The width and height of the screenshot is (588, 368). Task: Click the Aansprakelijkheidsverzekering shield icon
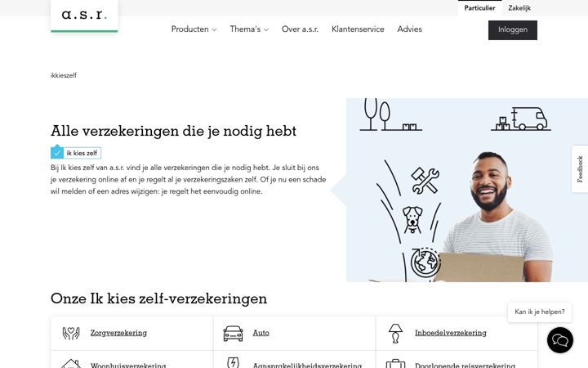[233, 362]
